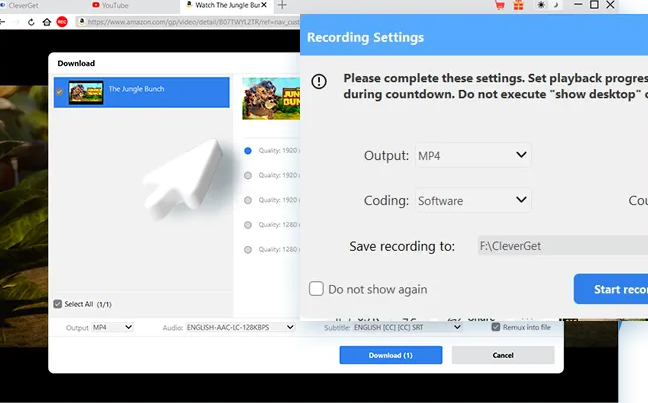Open Output MP4 dropdown in Download dialog
Image resolution: width=648 pixels, height=403 pixels.
(112, 327)
